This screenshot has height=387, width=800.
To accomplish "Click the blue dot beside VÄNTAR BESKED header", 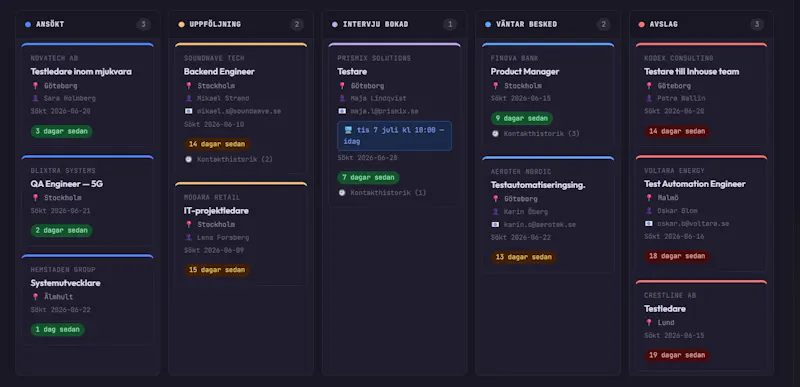I will pos(488,24).
